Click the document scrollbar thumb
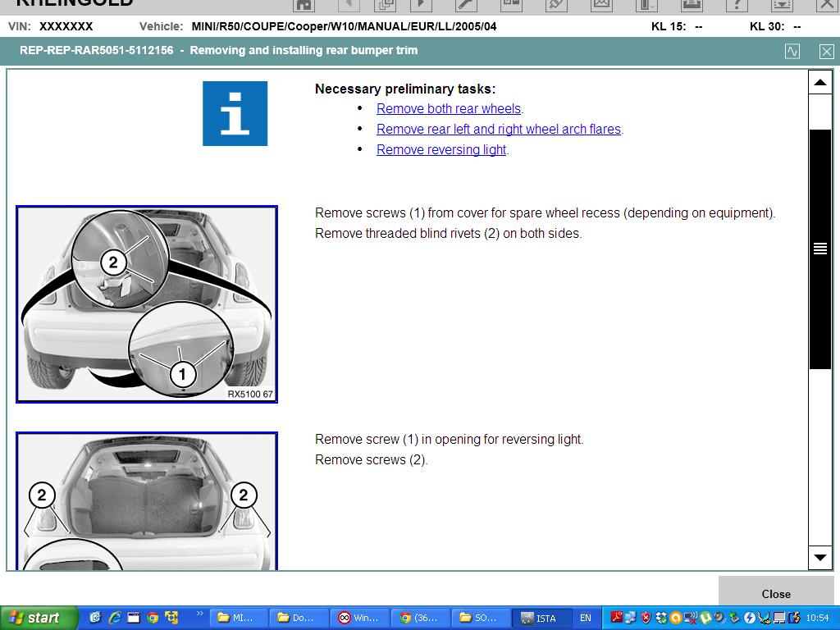Viewport: 840px width, 630px height. (x=819, y=249)
